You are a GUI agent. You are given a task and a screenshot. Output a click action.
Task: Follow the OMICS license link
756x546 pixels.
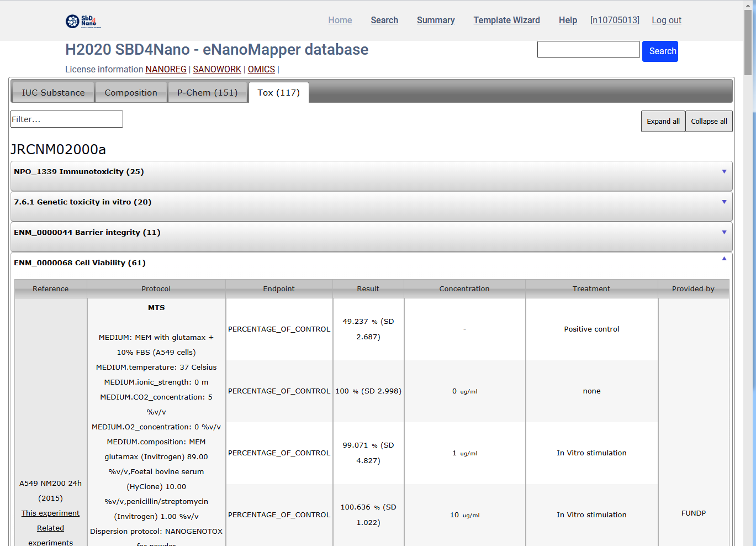pyautogui.click(x=261, y=70)
